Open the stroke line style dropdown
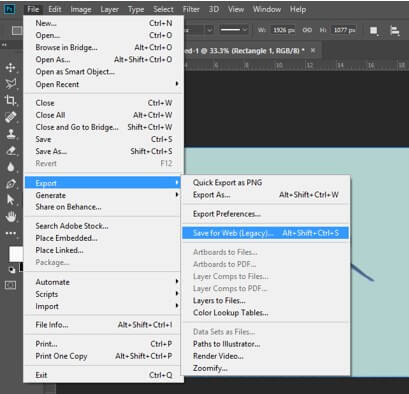The width and height of the screenshot is (409, 394). pos(234,30)
